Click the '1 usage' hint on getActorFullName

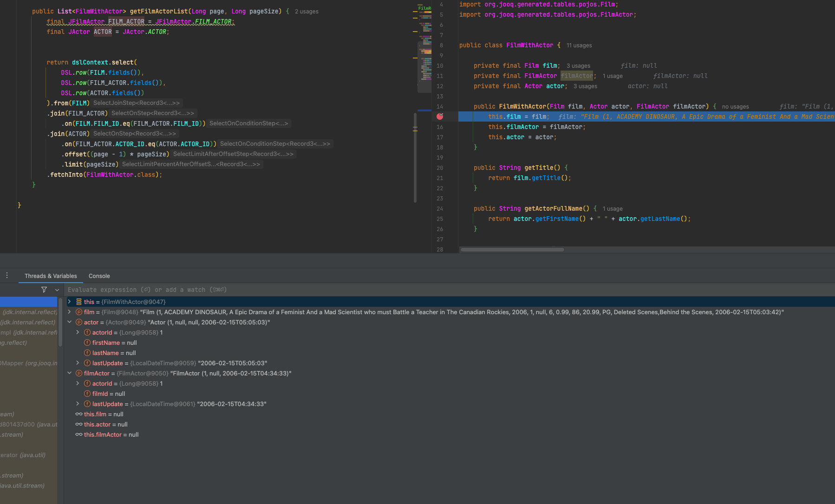(613, 209)
